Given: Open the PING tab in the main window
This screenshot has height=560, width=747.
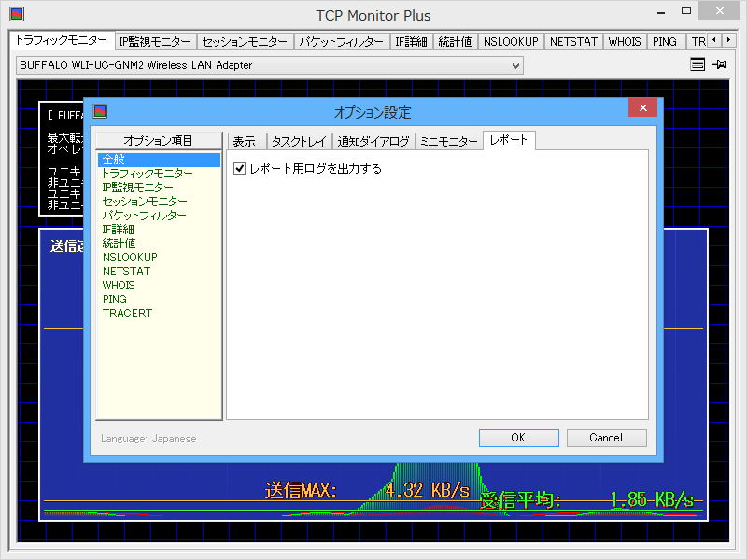Looking at the screenshot, I should pos(665,41).
